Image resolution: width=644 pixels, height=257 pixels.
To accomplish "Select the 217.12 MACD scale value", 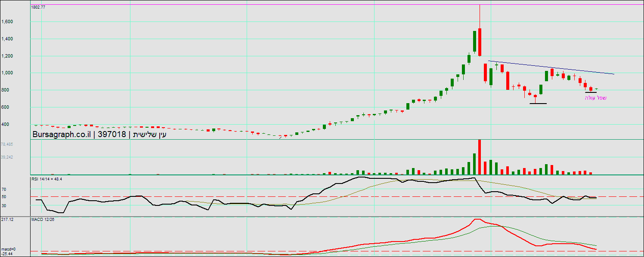I will 7,220.
